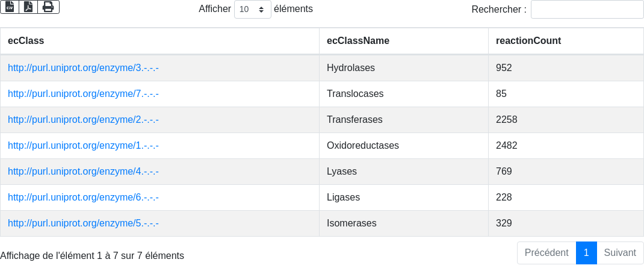644x271 pixels.
Task: Sort by ecClass column header
Action: (x=26, y=41)
